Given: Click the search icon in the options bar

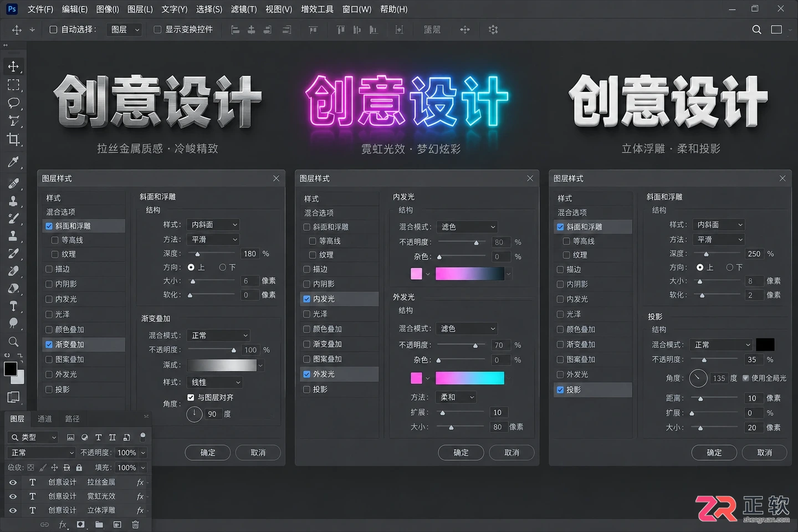Looking at the screenshot, I should tap(756, 29).
